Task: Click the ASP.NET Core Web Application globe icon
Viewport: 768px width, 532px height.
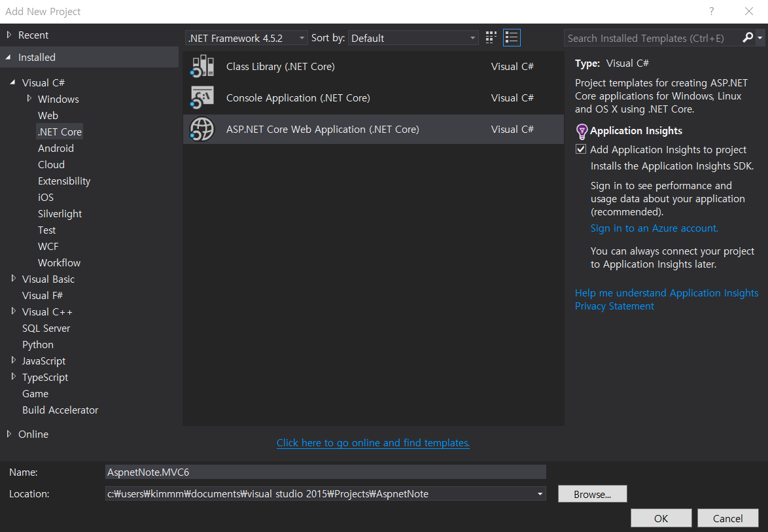Action: [202, 130]
